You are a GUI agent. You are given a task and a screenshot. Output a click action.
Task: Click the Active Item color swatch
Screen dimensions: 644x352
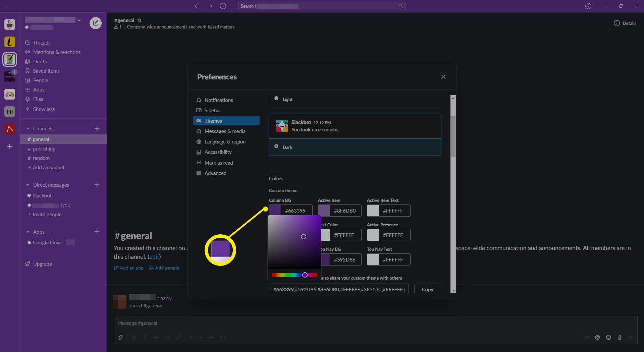[x=324, y=211]
